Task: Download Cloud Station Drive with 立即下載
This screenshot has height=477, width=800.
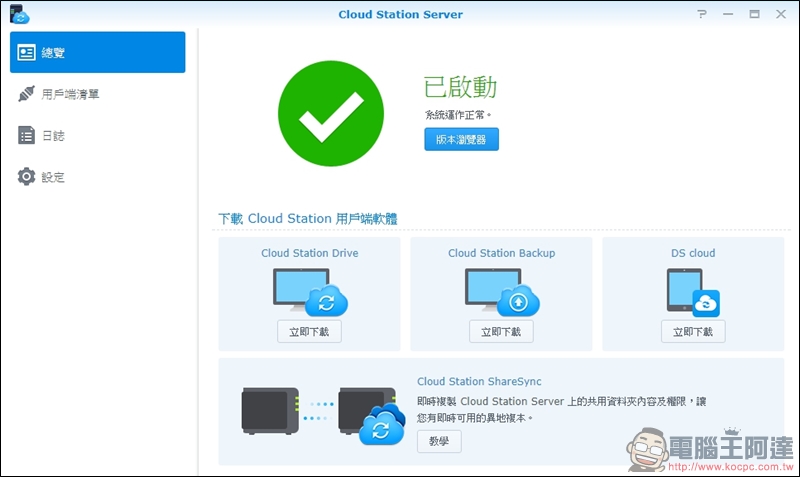Action: 309,332
